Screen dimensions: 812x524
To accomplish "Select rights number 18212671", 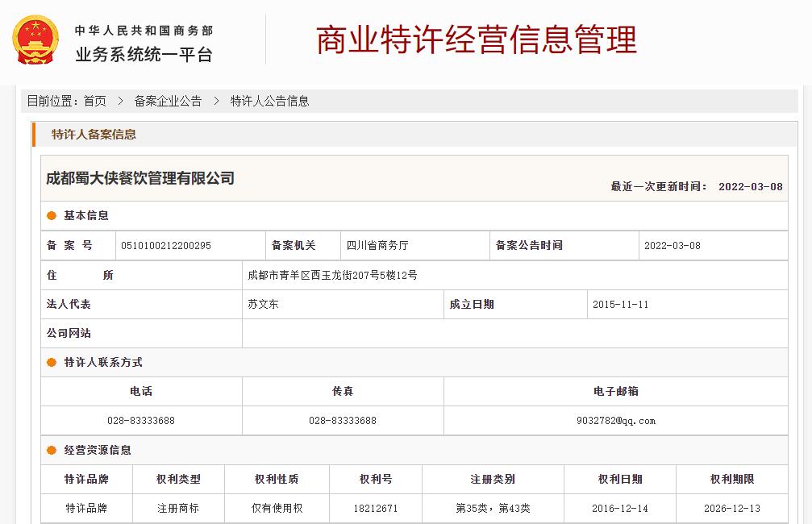I will tap(376, 509).
